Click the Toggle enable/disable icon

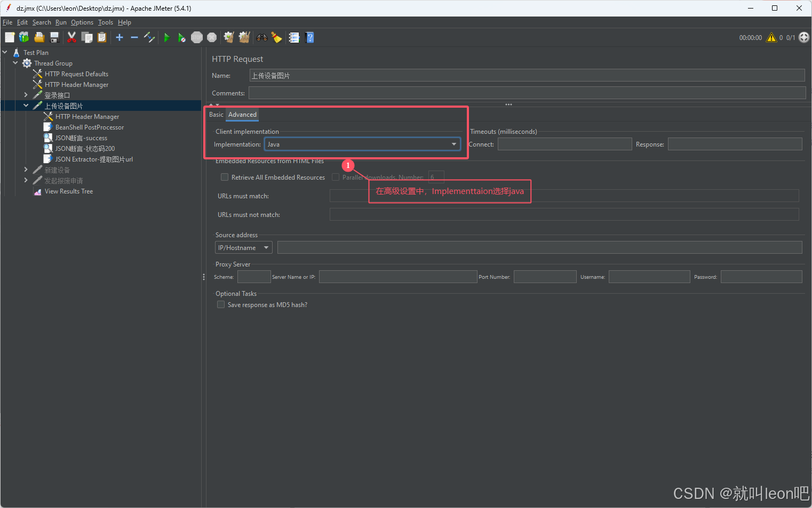[x=149, y=37]
